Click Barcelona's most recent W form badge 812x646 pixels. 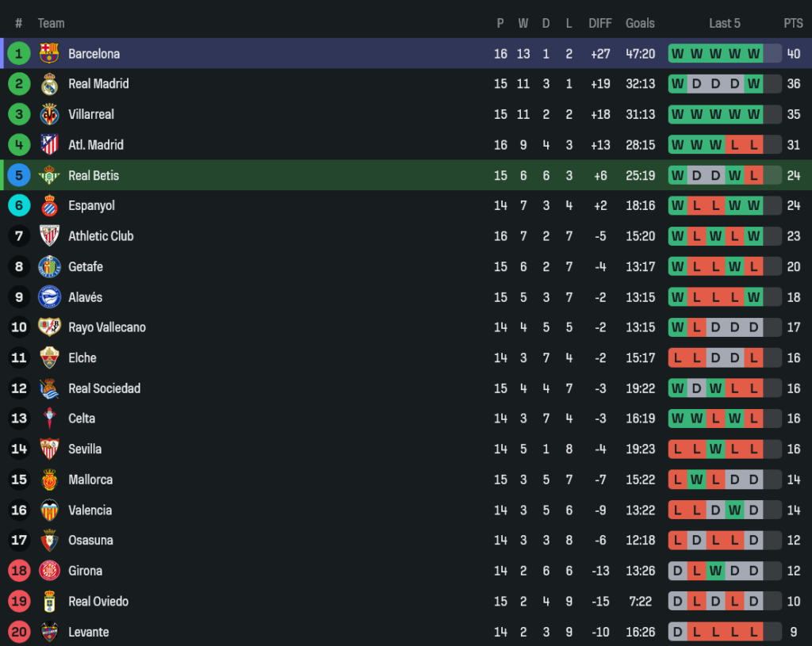(x=753, y=54)
